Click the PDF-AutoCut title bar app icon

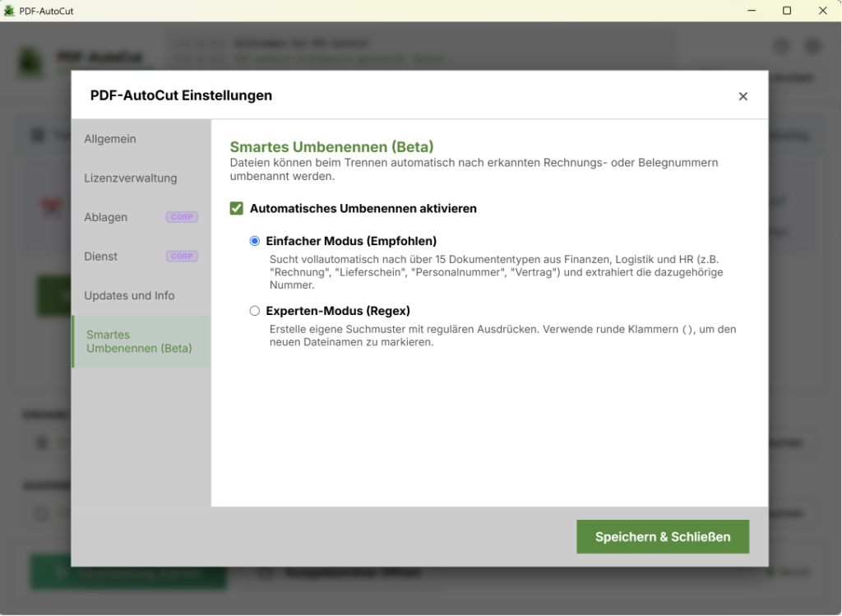[9, 11]
